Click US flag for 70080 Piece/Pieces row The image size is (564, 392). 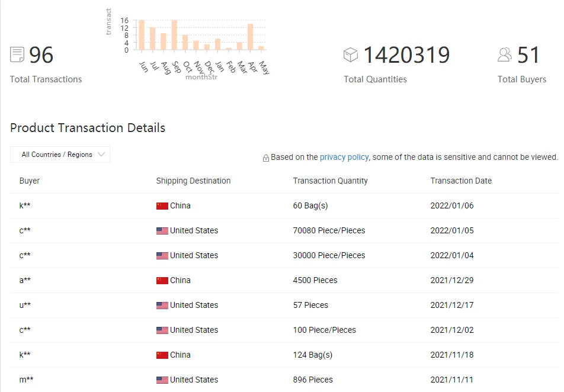tap(162, 231)
